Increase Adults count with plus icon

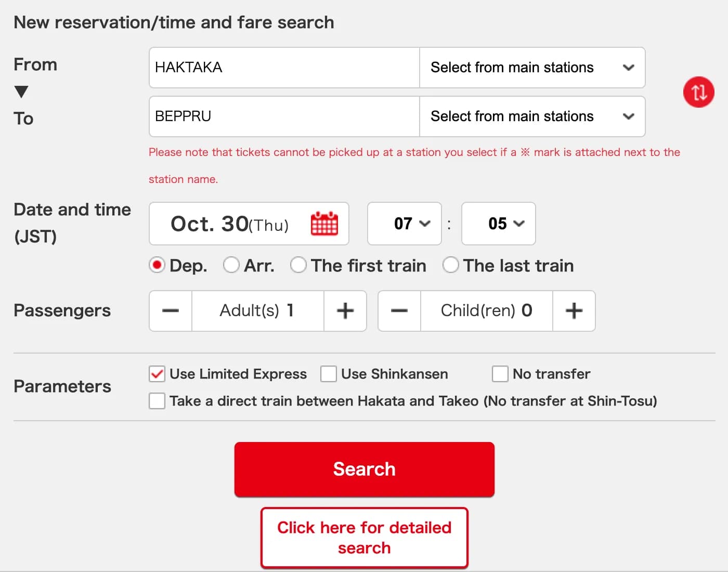pyautogui.click(x=345, y=311)
